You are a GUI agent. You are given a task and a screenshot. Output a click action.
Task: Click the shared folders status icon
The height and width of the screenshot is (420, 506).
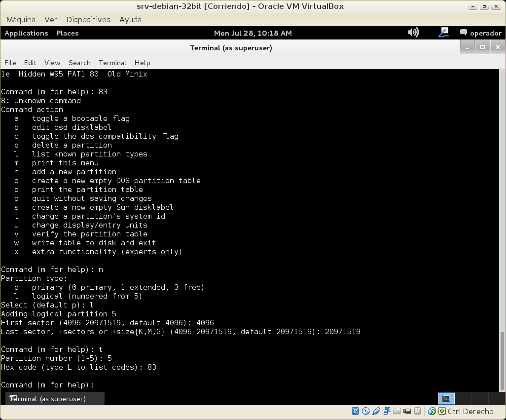[x=397, y=411]
